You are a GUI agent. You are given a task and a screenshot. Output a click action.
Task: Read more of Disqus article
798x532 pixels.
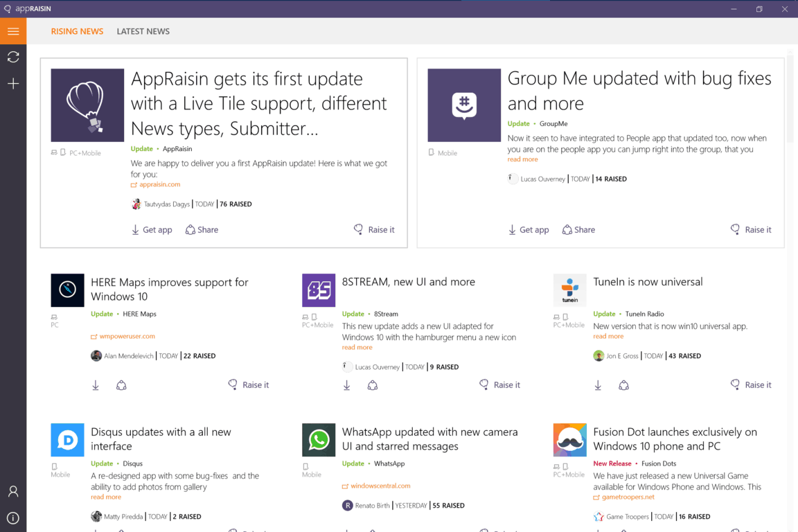click(x=106, y=497)
